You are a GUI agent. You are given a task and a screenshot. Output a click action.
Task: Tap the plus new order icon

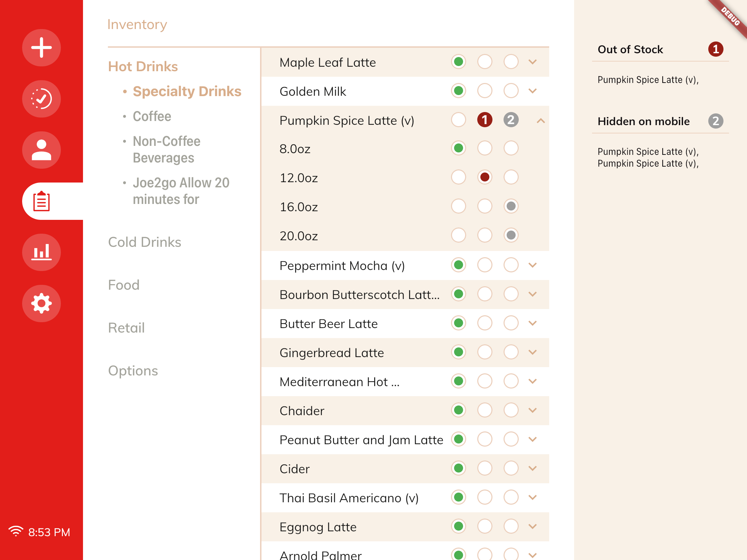tap(41, 48)
